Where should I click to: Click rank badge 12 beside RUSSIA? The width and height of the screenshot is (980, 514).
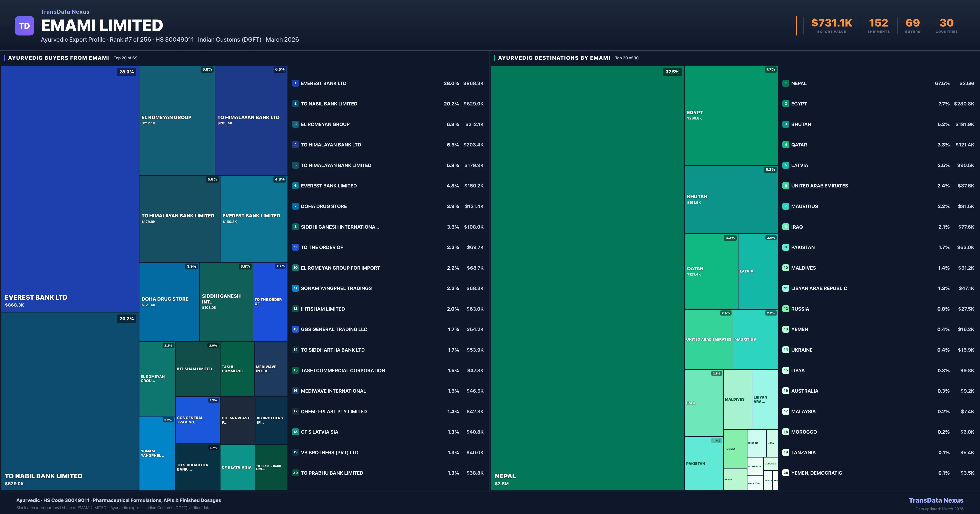coord(786,309)
